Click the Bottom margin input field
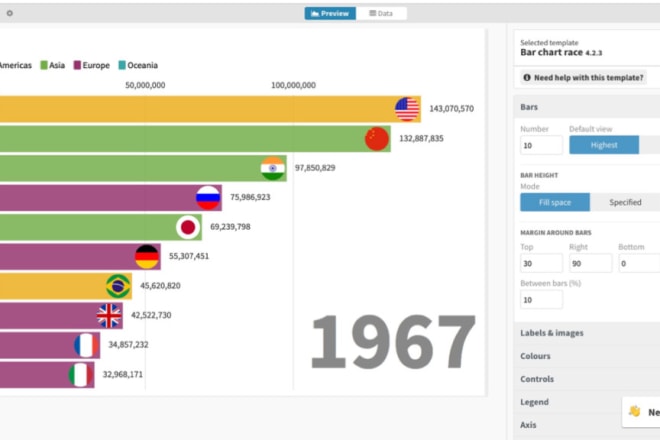660x440 pixels. coord(639,263)
